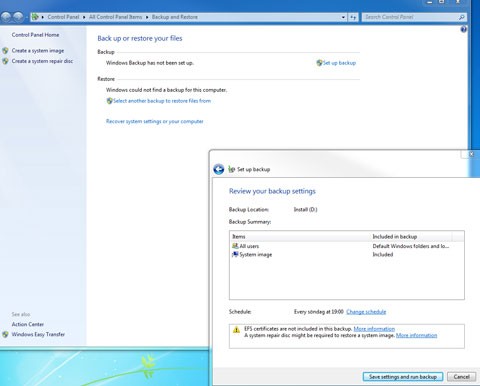Image resolution: width=480 pixels, height=386 pixels.
Task: Click the yellow warning icon in notice box
Action: point(236,330)
